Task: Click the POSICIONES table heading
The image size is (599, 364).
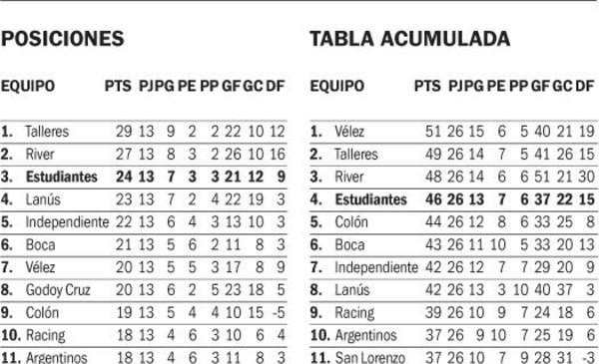Action: pos(63,39)
